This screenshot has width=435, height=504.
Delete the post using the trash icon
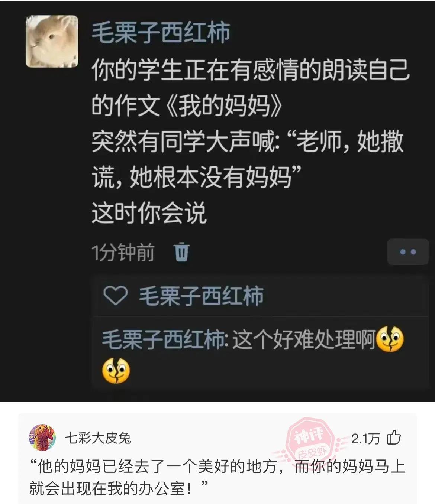182,252
